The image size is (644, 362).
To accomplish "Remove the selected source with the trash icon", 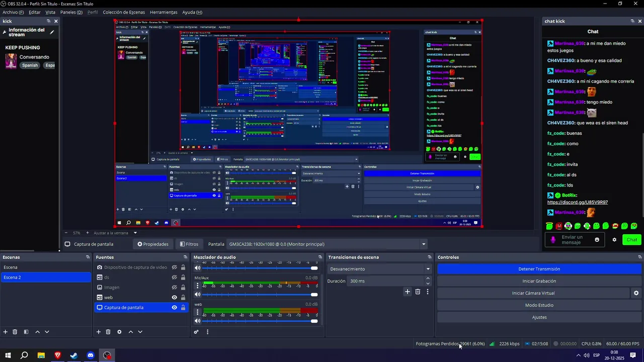I will [x=108, y=332].
